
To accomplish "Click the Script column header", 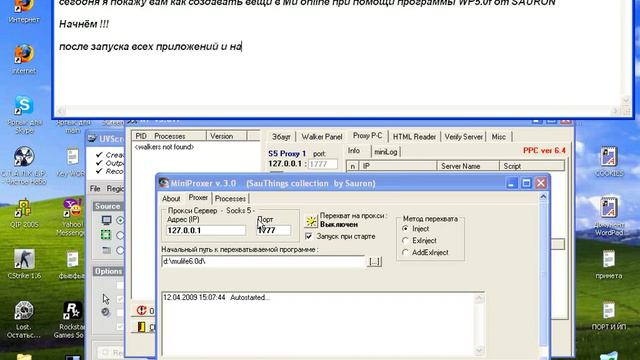I will pos(531,166).
